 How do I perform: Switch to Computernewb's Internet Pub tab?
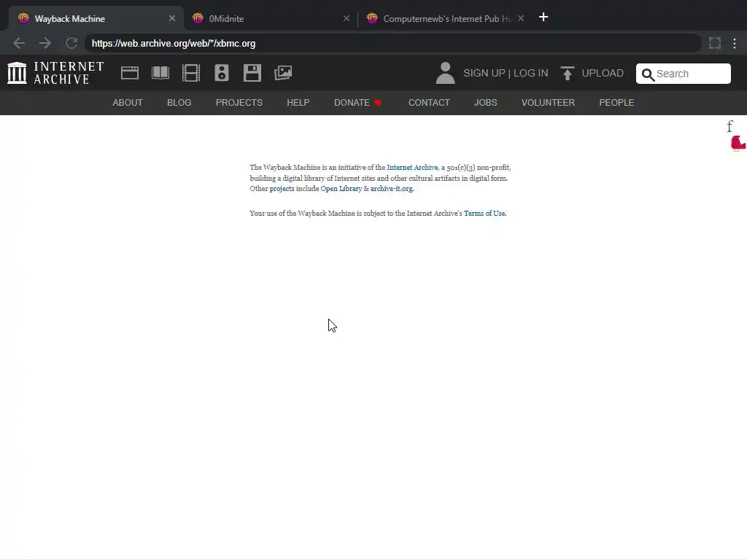(446, 18)
